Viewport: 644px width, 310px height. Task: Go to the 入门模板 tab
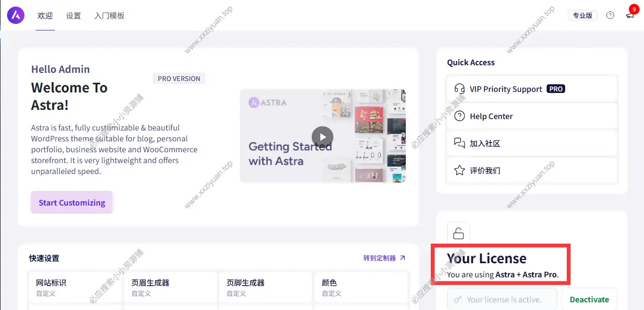(x=109, y=16)
